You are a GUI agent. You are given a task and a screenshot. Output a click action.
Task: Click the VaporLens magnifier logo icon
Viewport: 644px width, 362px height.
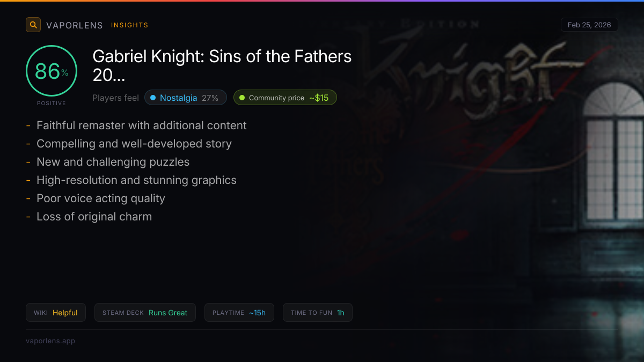point(33,25)
